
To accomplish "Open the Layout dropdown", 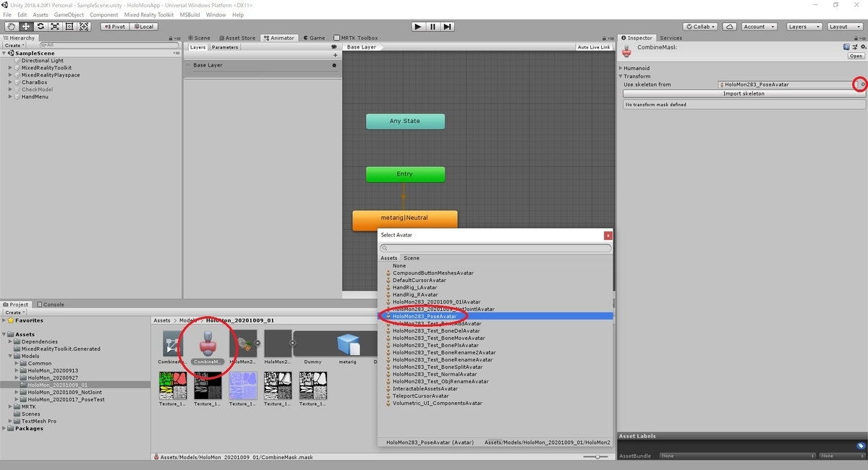I will click(844, 27).
